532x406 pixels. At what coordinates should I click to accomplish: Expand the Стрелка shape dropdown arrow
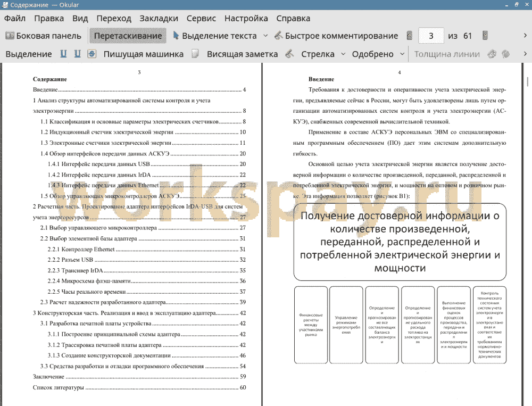pyautogui.click(x=343, y=54)
